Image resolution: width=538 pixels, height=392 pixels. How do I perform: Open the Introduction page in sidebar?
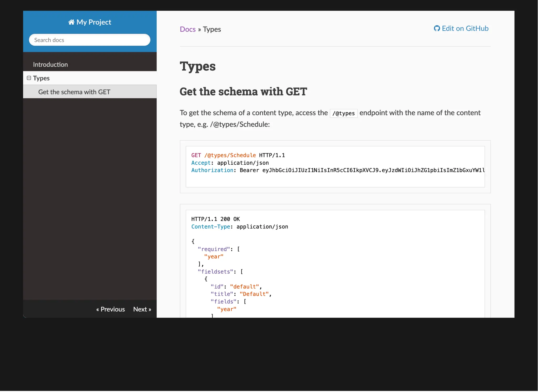[50, 65]
